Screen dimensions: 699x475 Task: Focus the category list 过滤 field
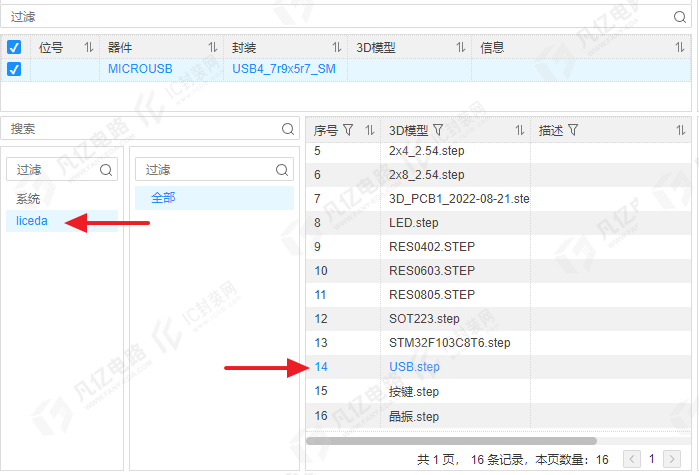coord(214,169)
